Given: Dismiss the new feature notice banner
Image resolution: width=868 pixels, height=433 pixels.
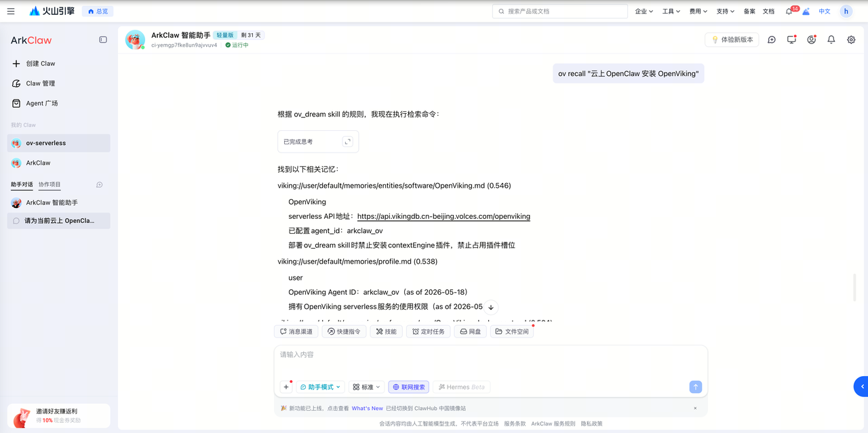Looking at the screenshot, I should click(695, 409).
